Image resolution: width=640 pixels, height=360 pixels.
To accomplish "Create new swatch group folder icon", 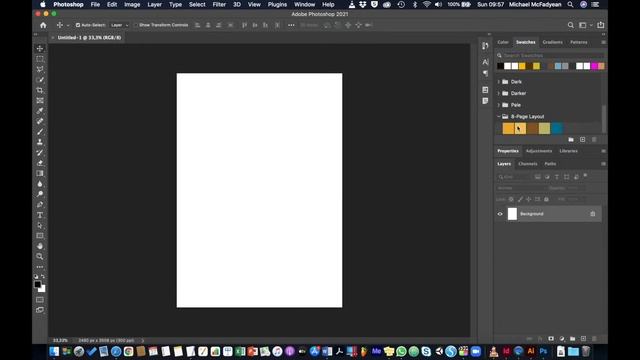I will click(571, 140).
